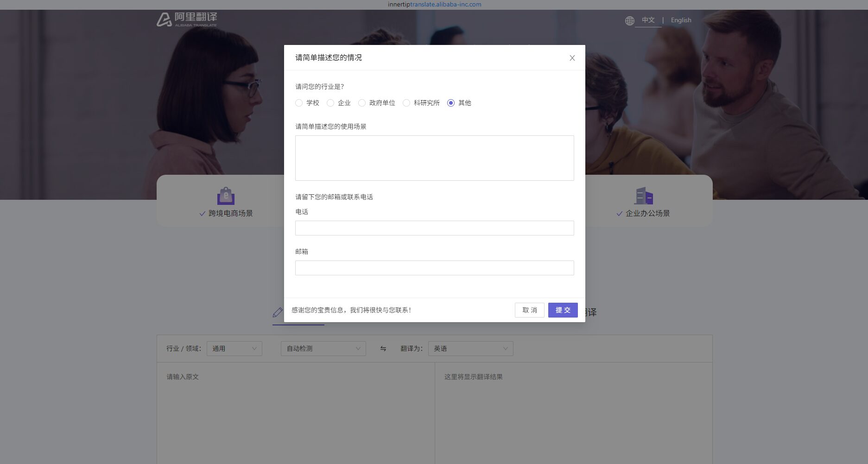Open the 自动检测 source language dropdown
The image size is (868, 464).
click(x=323, y=348)
